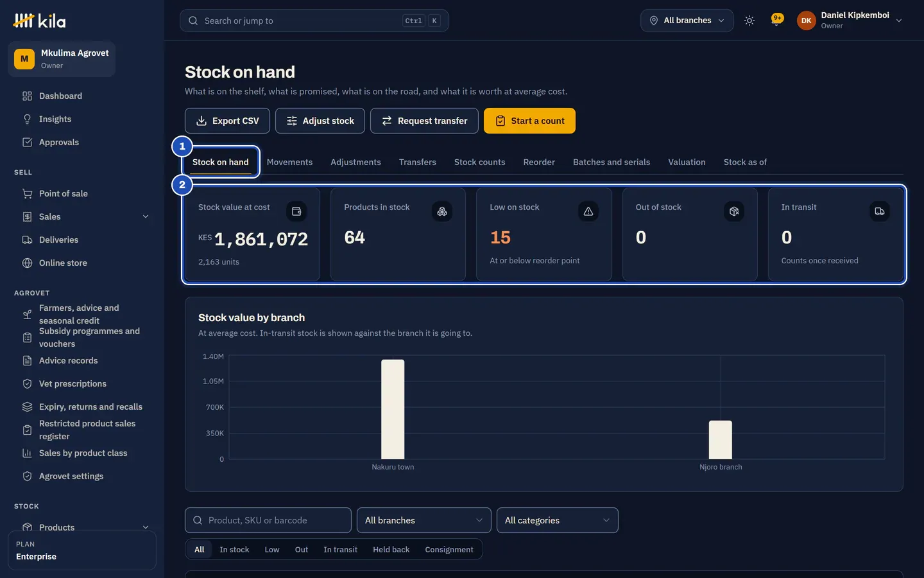This screenshot has width=924, height=578.
Task: Click the Approvals checkbox icon in sidebar
Action: pyautogui.click(x=27, y=143)
